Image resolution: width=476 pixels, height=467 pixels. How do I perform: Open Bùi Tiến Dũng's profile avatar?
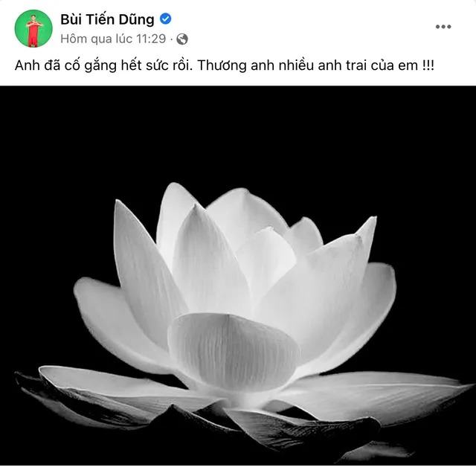(x=33, y=28)
